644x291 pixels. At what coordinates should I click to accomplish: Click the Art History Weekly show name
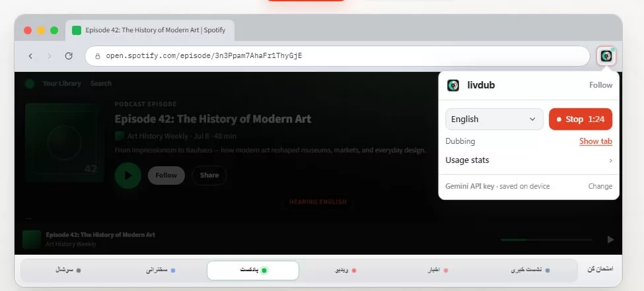coord(158,136)
